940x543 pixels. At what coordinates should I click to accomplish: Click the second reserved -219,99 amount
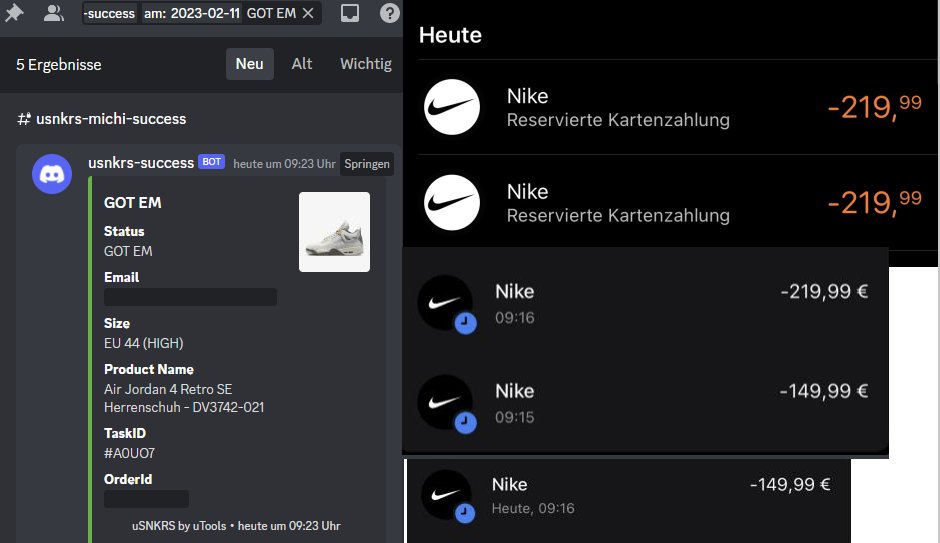[875, 203]
